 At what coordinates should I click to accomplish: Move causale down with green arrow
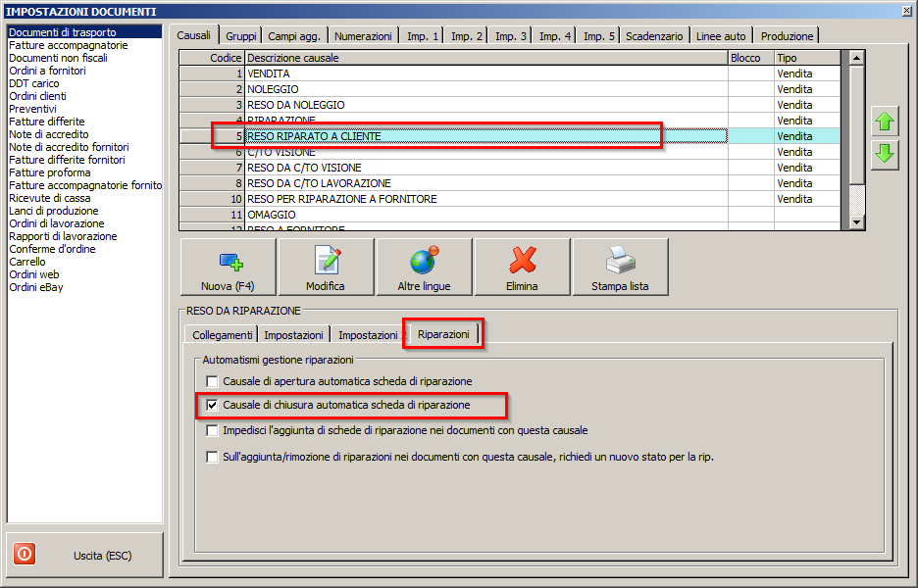(x=885, y=155)
